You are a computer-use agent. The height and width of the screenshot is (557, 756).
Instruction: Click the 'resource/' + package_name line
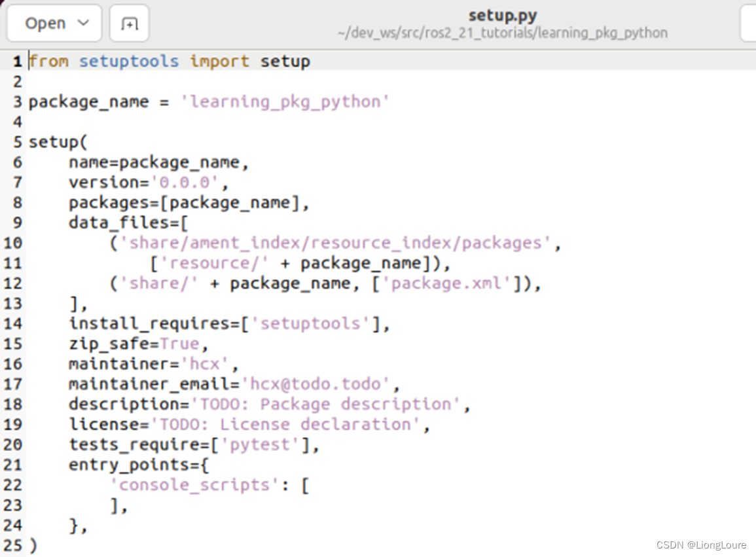point(300,263)
